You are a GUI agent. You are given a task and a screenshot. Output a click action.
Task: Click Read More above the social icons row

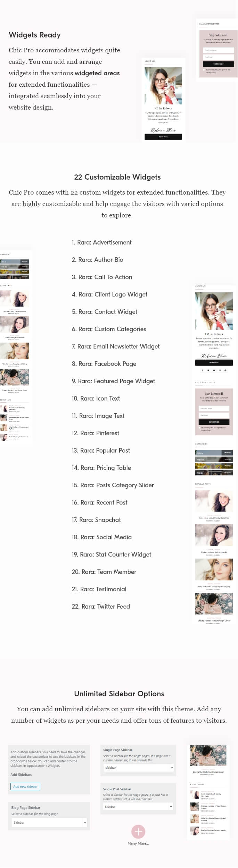click(214, 362)
